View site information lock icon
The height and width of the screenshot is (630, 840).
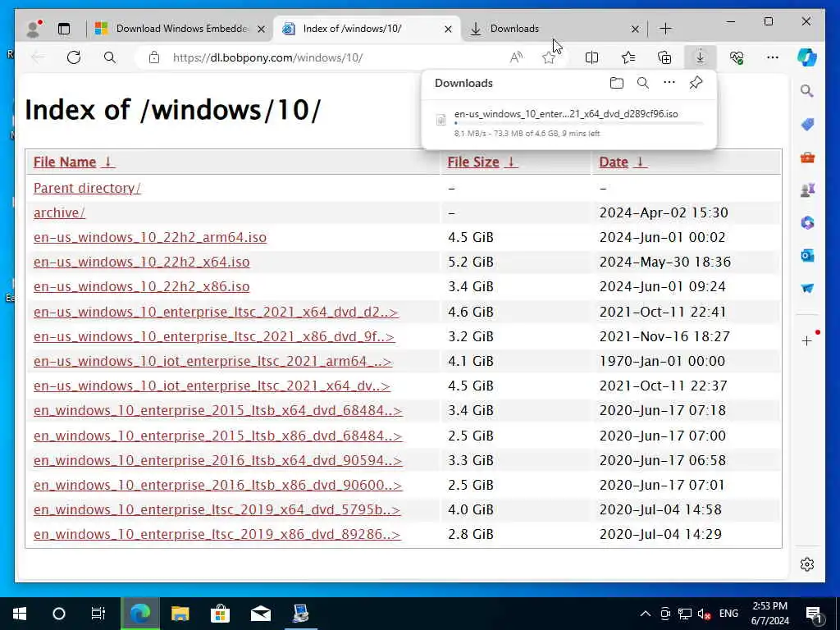click(x=154, y=57)
